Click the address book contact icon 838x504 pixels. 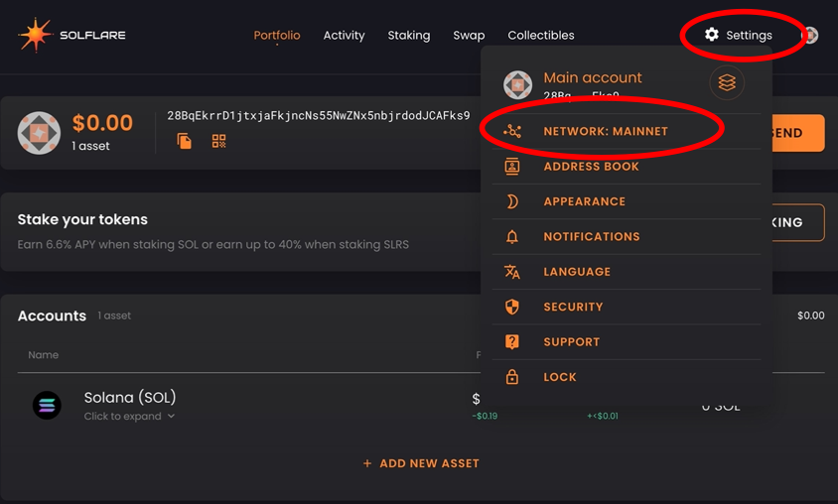click(x=512, y=166)
